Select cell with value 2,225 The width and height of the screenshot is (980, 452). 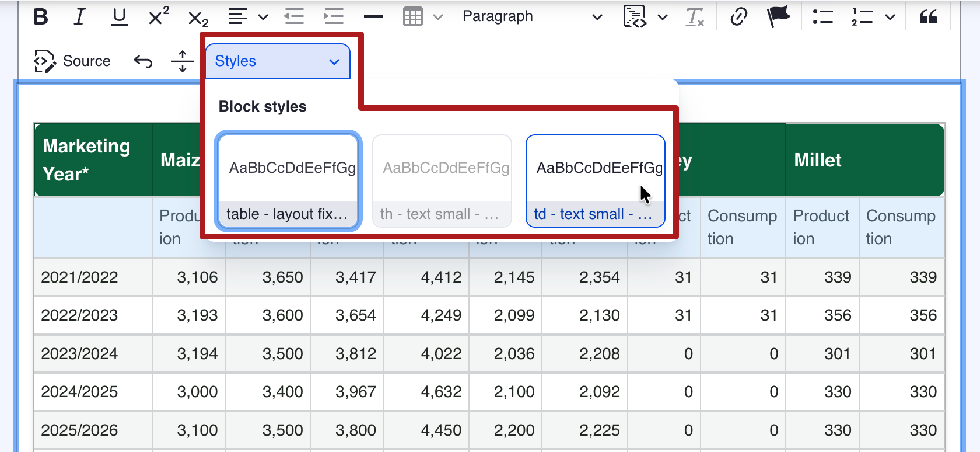584,430
